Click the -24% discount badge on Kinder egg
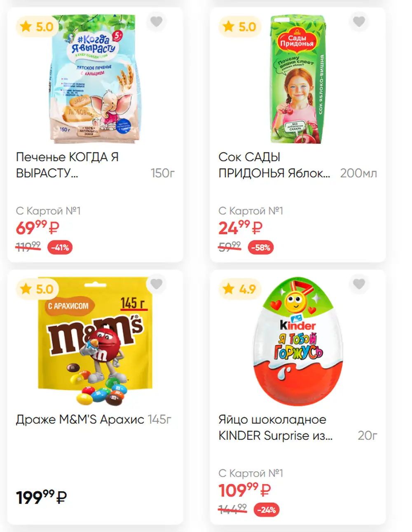412x532 pixels. tap(267, 510)
